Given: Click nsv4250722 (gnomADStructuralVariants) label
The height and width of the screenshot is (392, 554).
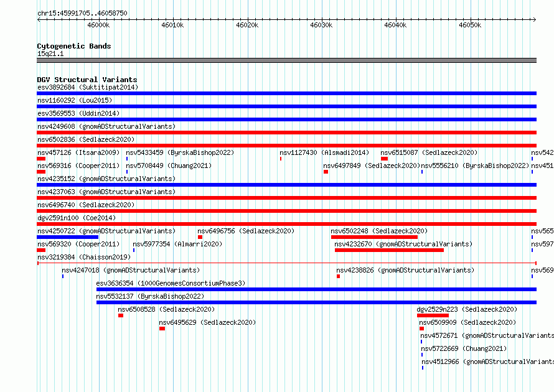Looking at the screenshot, I should [x=106, y=231].
